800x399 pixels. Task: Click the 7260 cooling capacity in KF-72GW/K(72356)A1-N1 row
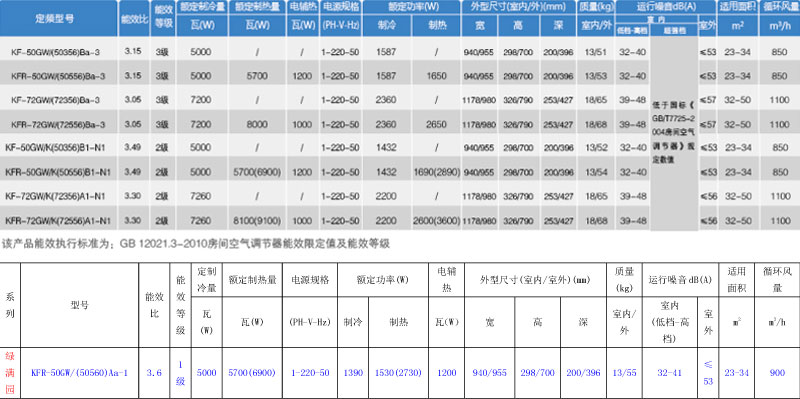tap(200, 196)
